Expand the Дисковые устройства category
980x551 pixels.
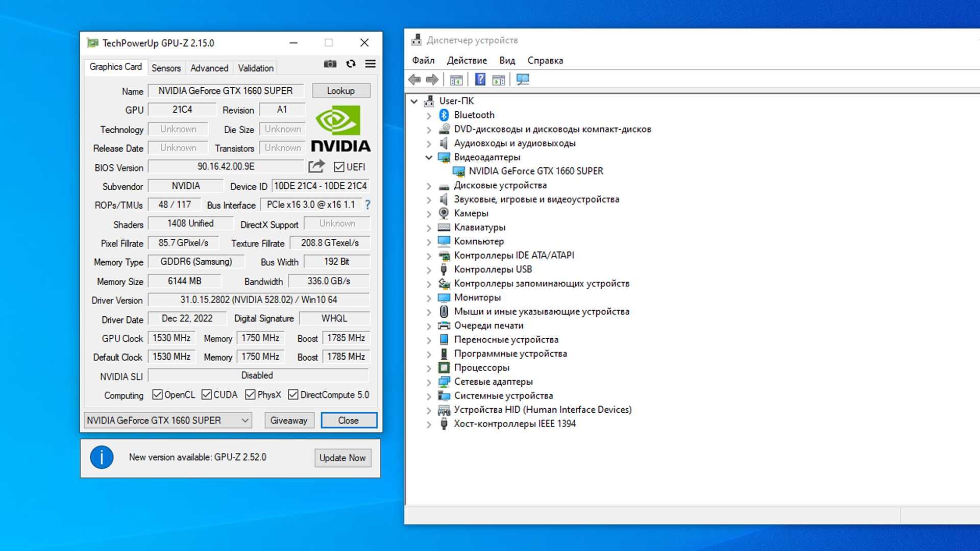429,186
